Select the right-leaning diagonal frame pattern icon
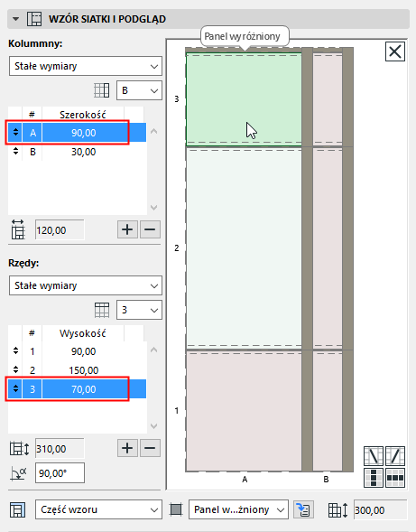 coord(395,456)
